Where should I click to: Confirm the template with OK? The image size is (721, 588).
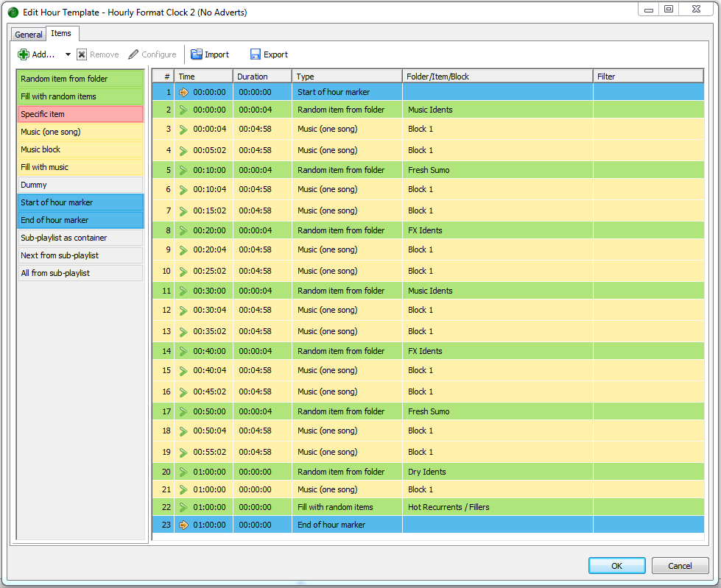point(616,566)
